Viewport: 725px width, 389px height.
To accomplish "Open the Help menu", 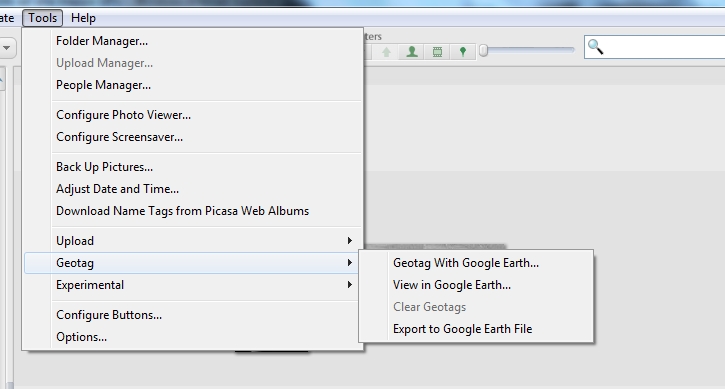I will click(x=83, y=18).
